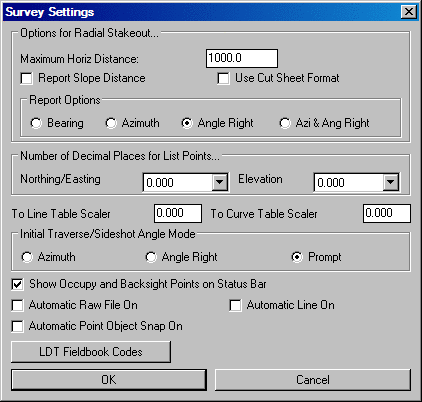Image resolution: width=422 pixels, height=402 pixels.
Task: Uncheck Show Occupy and Backsight Points option
Action: pos(17,284)
